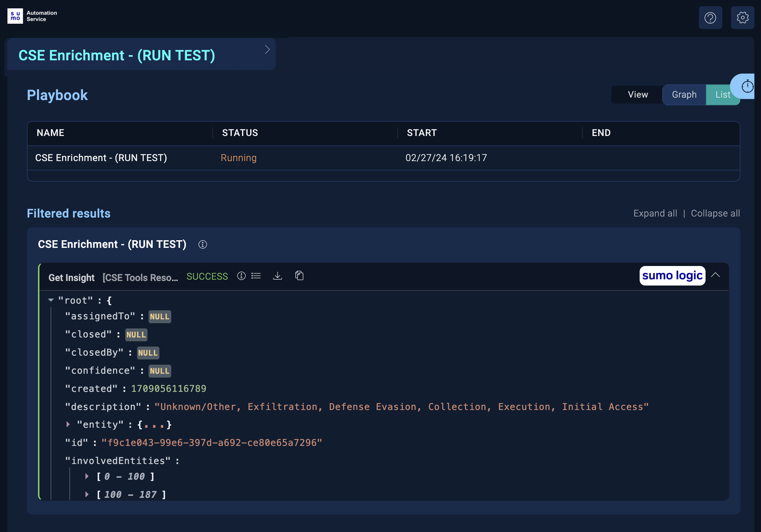Click Collapse all link
Viewport: 761px width, 532px height.
pos(715,213)
